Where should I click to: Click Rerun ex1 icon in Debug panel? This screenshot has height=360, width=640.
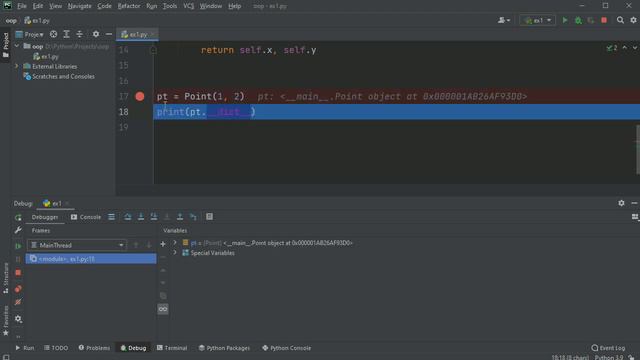[18, 218]
